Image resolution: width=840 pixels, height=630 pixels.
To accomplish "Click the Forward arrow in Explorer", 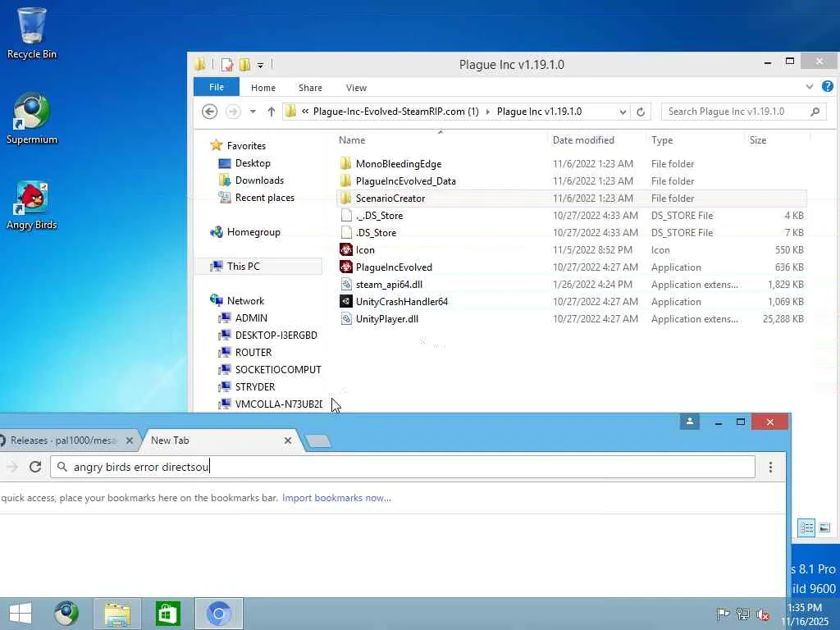I will [x=232, y=112].
